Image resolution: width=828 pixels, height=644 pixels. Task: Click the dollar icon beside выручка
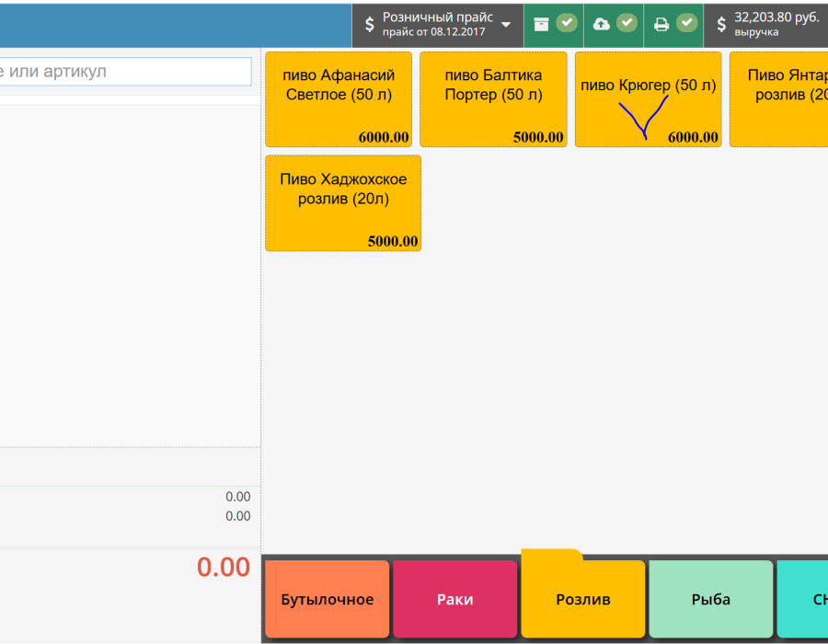click(x=721, y=24)
